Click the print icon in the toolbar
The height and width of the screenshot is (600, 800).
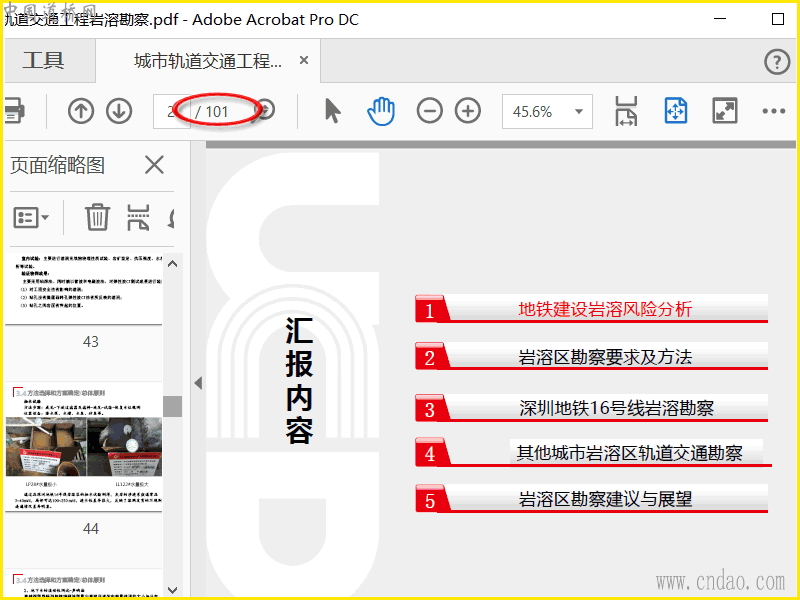pyautogui.click(x=14, y=110)
